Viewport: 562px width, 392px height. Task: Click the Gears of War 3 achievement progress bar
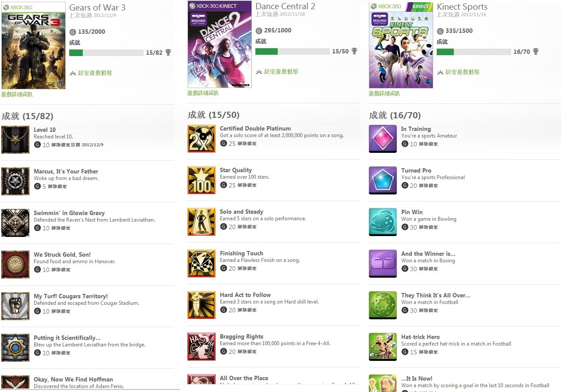click(106, 53)
